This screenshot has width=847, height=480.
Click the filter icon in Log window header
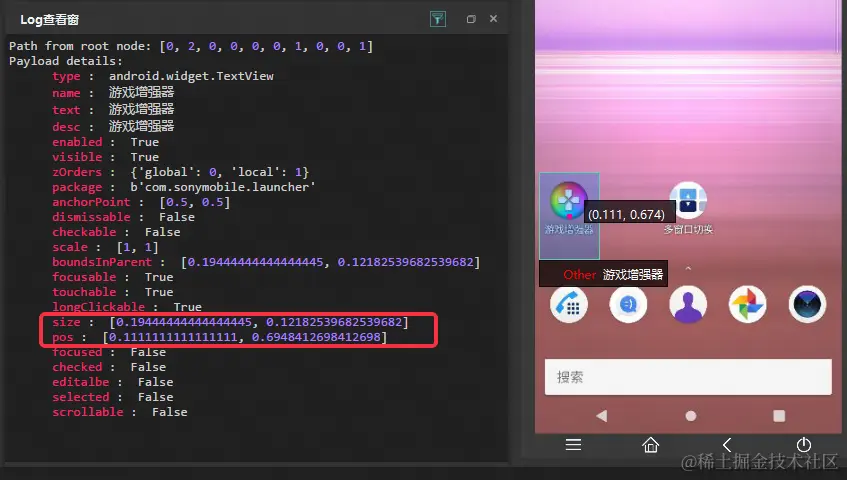pos(438,19)
